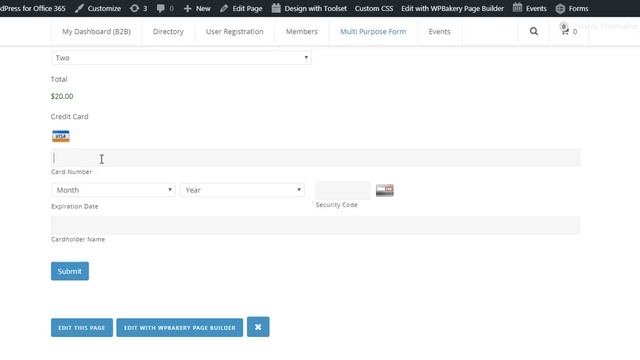Click the EDIT THIS PAGE button
640x360 pixels.
tap(82, 327)
